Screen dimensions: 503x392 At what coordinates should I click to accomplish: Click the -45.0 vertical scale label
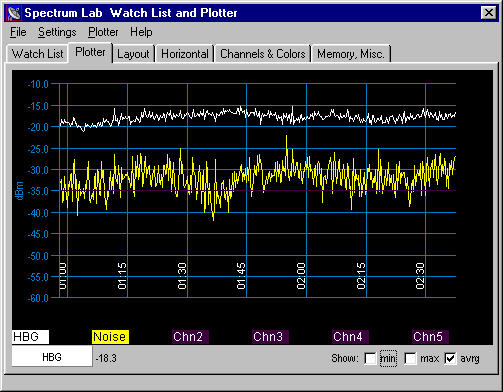click(x=38, y=234)
